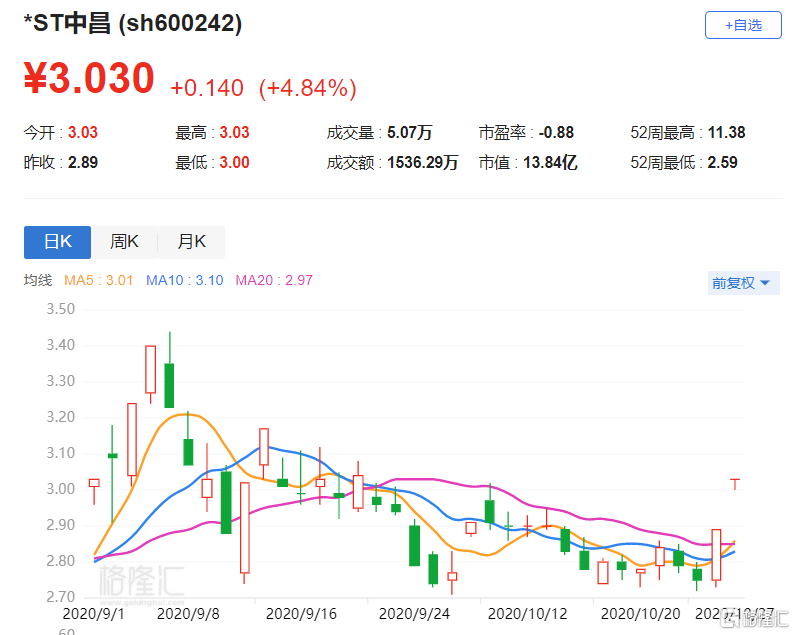This screenshot has height=635, width=795.
Task: Click the 2020/10/12 date axis label
Action: tap(527, 614)
